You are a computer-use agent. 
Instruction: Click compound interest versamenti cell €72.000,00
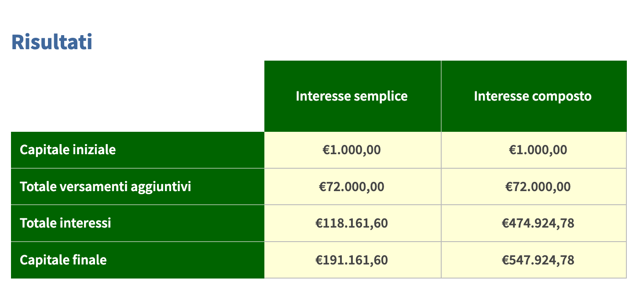(x=534, y=187)
